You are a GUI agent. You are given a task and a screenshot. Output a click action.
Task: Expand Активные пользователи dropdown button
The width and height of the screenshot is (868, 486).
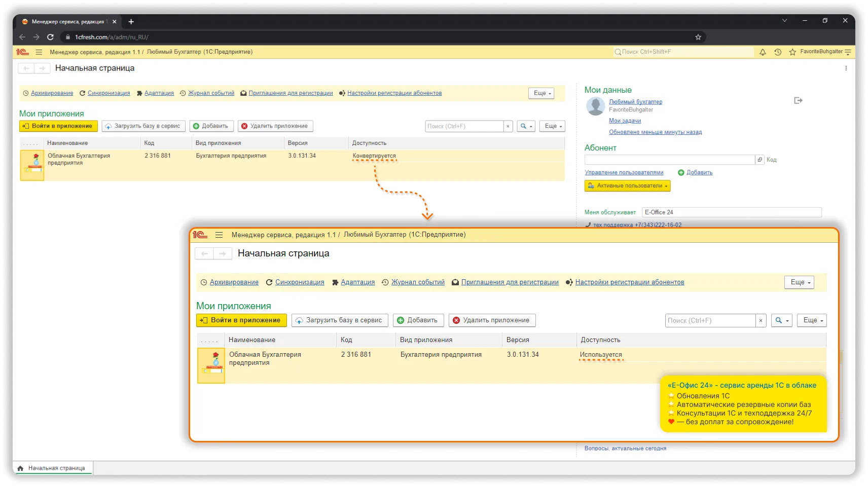[627, 186]
